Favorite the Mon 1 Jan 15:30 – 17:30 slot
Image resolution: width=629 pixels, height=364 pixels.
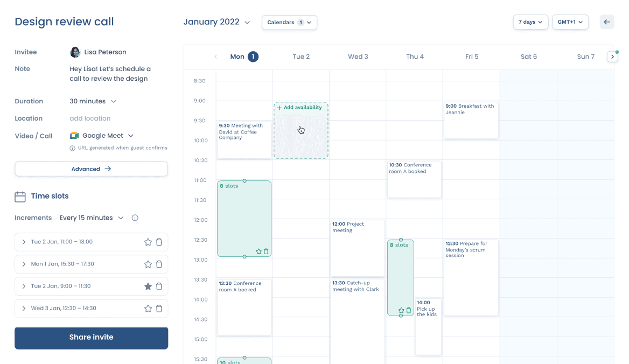(x=148, y=264)
